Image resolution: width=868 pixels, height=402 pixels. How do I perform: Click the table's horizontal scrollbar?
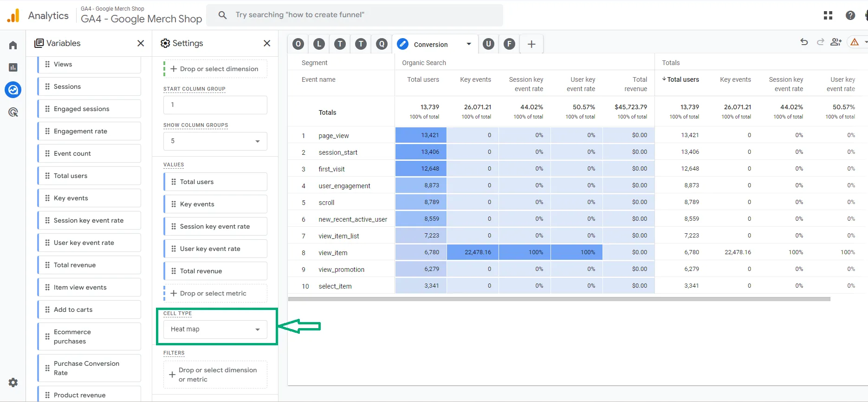[559, 299]
